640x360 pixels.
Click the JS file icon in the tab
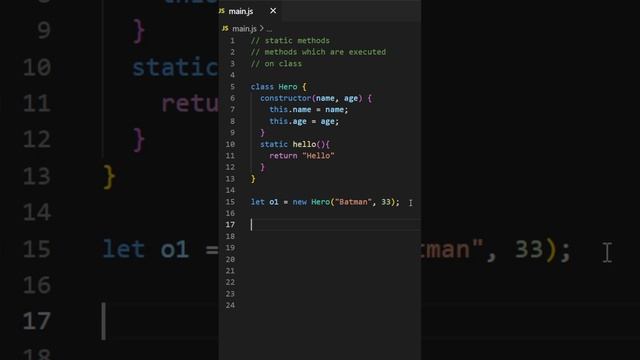[222, 11]
